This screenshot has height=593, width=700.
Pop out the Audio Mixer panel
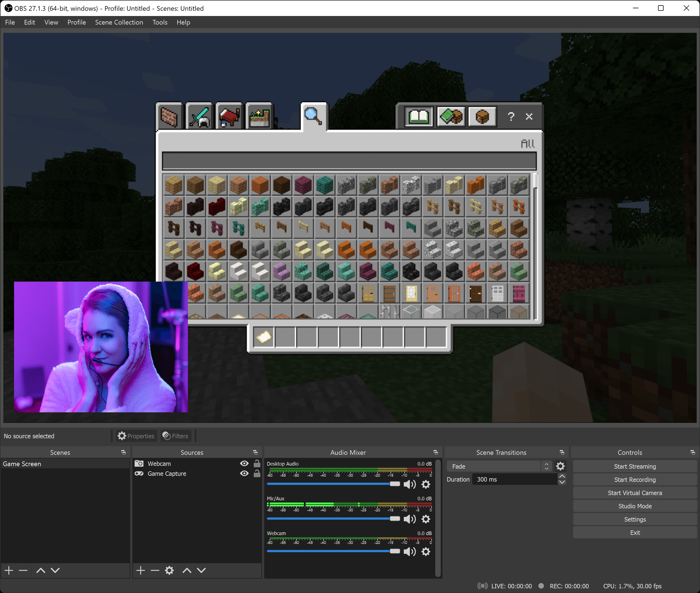[436, 452]
